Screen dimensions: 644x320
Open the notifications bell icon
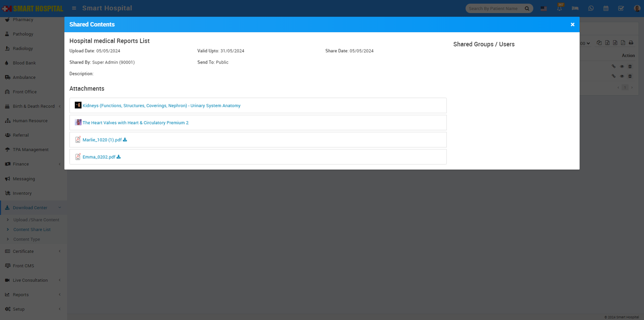click(x=559, y=8)
